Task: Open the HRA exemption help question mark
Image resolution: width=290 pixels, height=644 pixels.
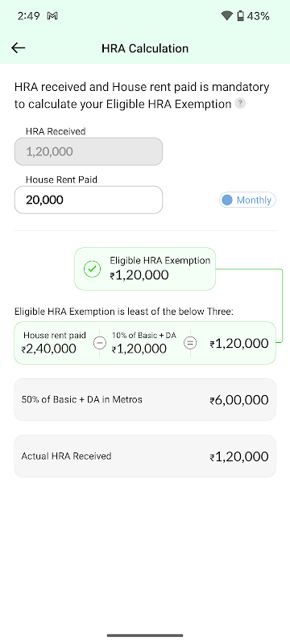Action: 240,104
